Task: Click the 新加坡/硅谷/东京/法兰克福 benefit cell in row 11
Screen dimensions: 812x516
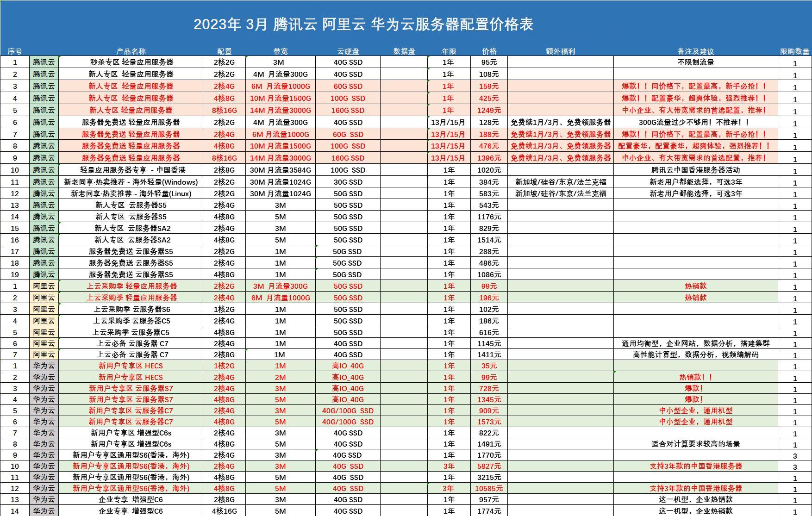Action: (x=561, y=181)
